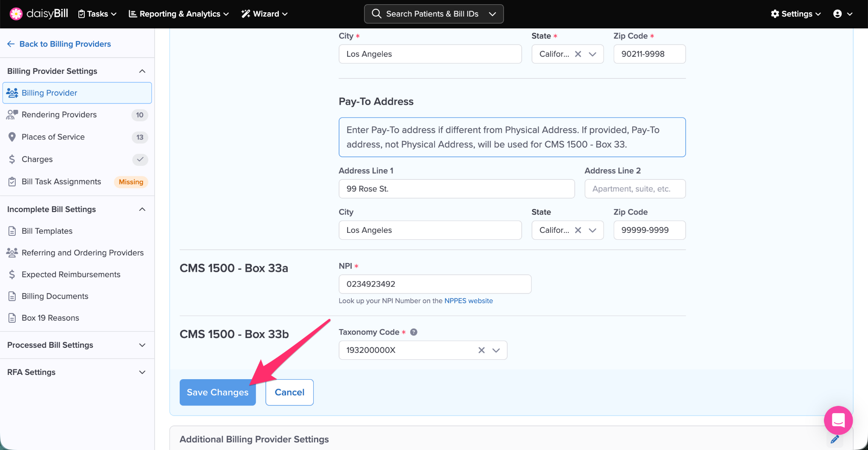This screenshot has height=450, width=868.
Task: Expand the RFA Settings section
Action: point(142,372)
